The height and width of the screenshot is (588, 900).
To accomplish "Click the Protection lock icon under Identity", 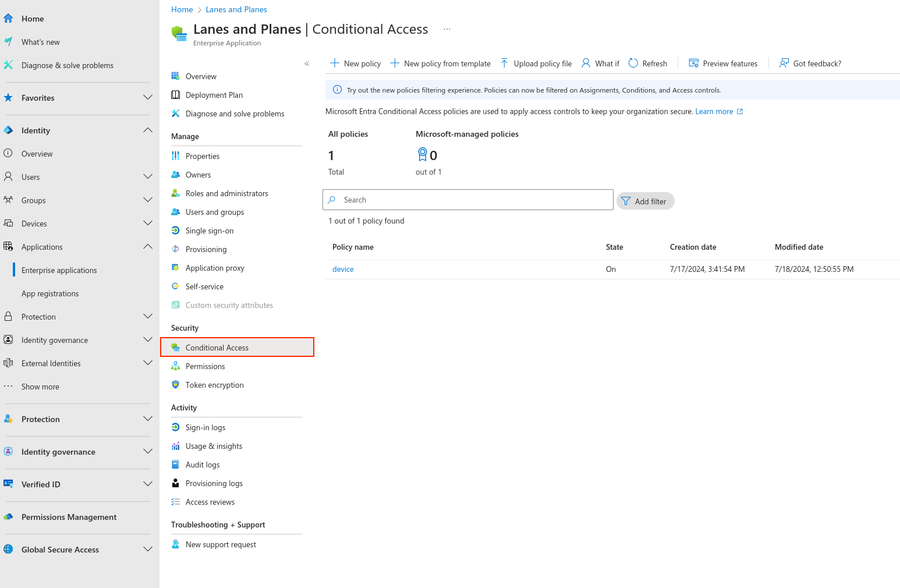I will 8,316.
